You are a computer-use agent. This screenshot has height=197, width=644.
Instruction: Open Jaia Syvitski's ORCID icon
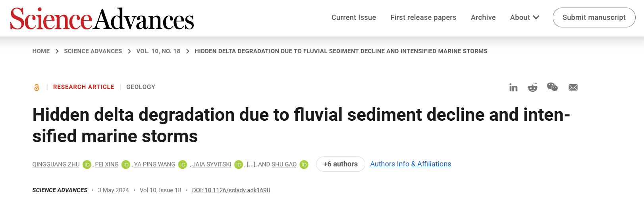click(x=239, y=164)
